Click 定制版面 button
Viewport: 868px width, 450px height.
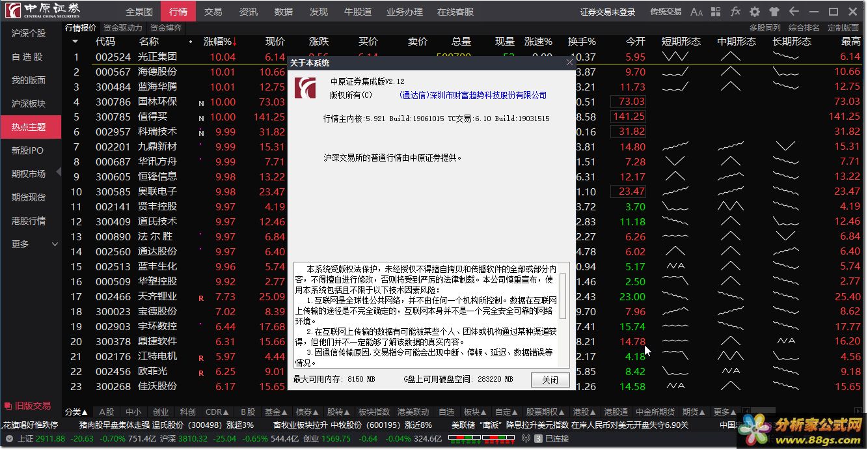tap(843, 28)
